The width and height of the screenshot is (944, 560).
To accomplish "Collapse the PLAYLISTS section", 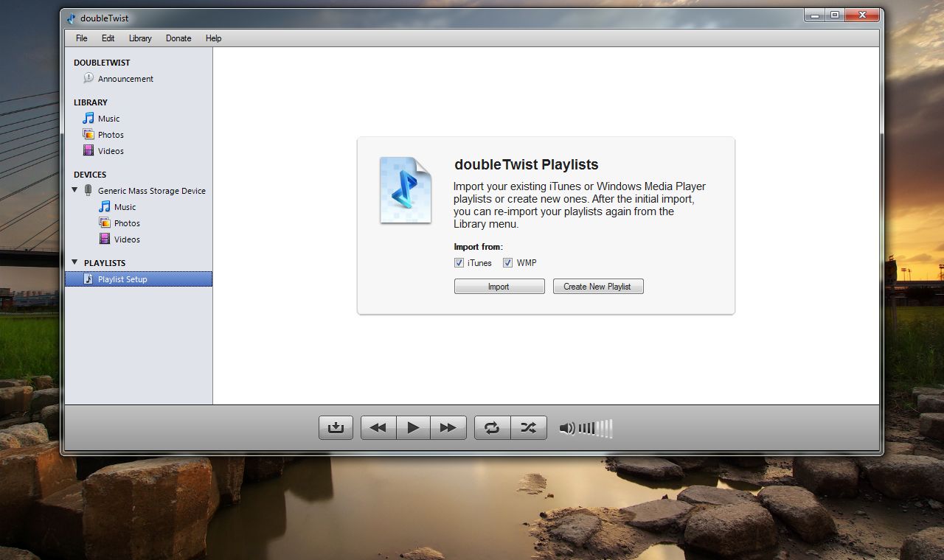I will tap(74, 262).
